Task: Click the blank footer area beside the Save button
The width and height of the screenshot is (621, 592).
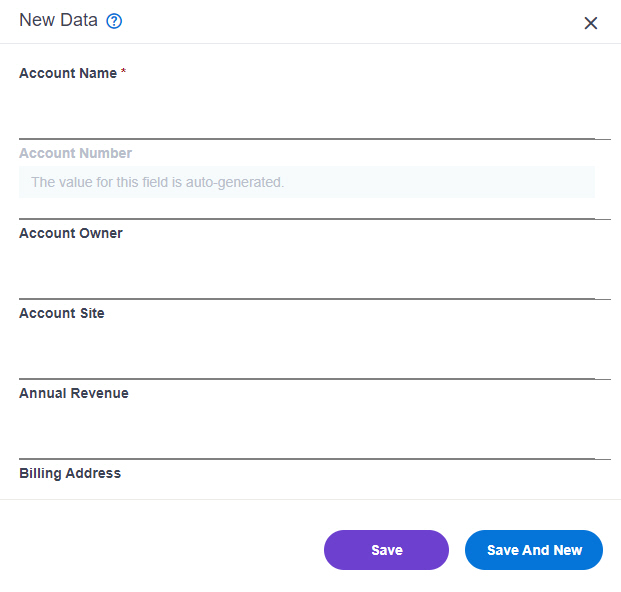Action: (162, 550)
